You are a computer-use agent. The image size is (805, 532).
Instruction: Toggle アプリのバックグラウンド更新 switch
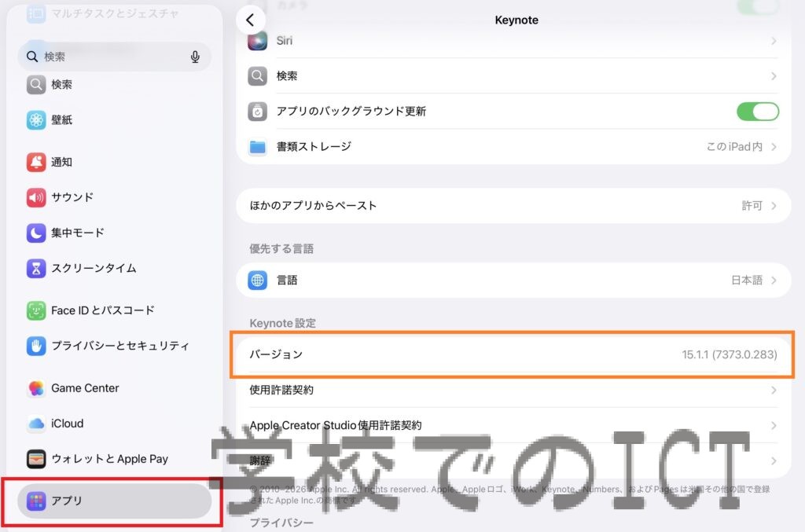(757, 112)
